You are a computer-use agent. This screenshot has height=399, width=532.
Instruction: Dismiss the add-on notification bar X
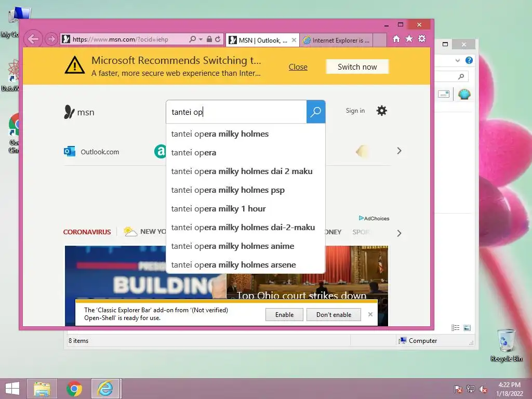[370, 314]
